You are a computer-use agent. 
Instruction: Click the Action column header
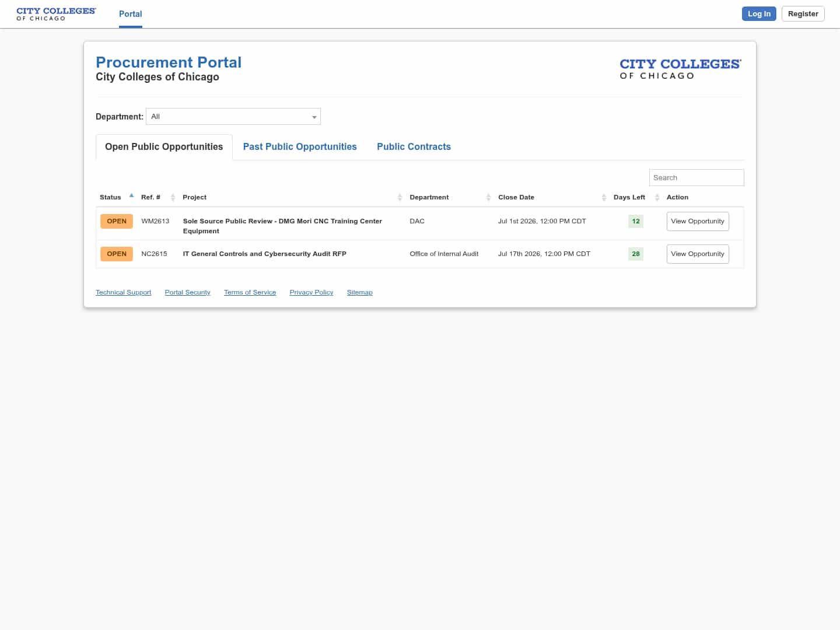[677, 197]
